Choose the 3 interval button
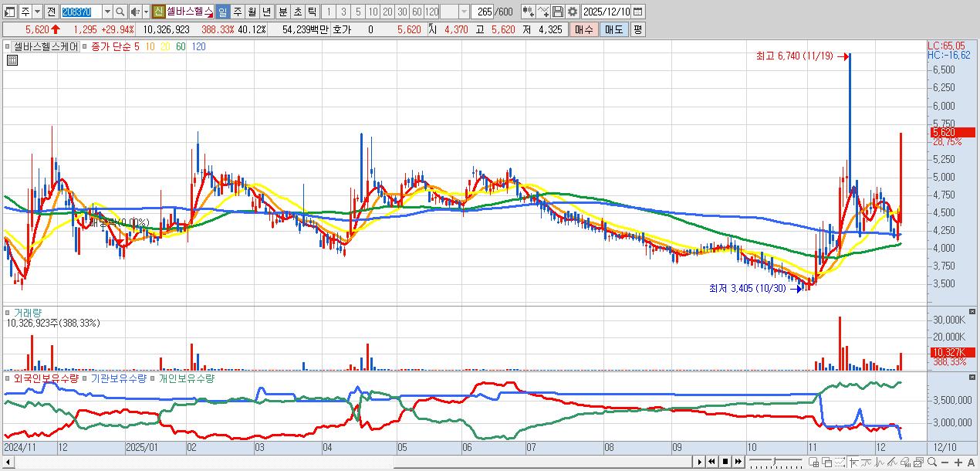 [x=342, y=12]
